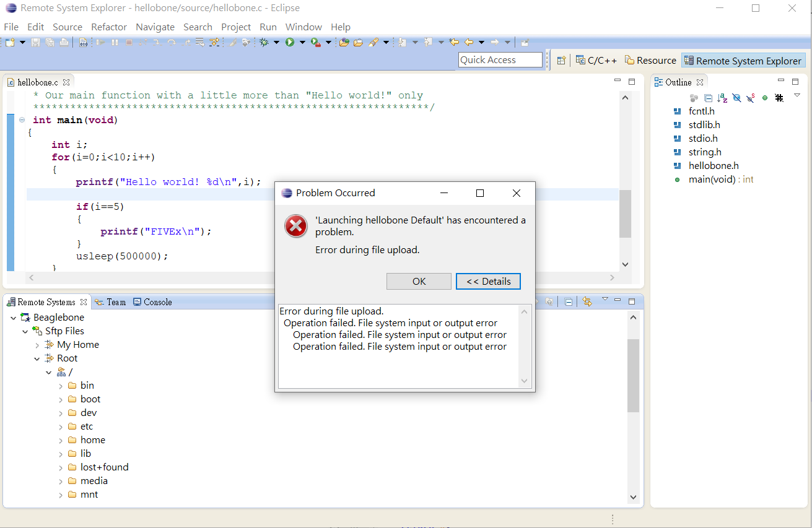Viewport: 812px width, 528px height.
Task: Click the External Tools run icon
Action: [315, 42]
